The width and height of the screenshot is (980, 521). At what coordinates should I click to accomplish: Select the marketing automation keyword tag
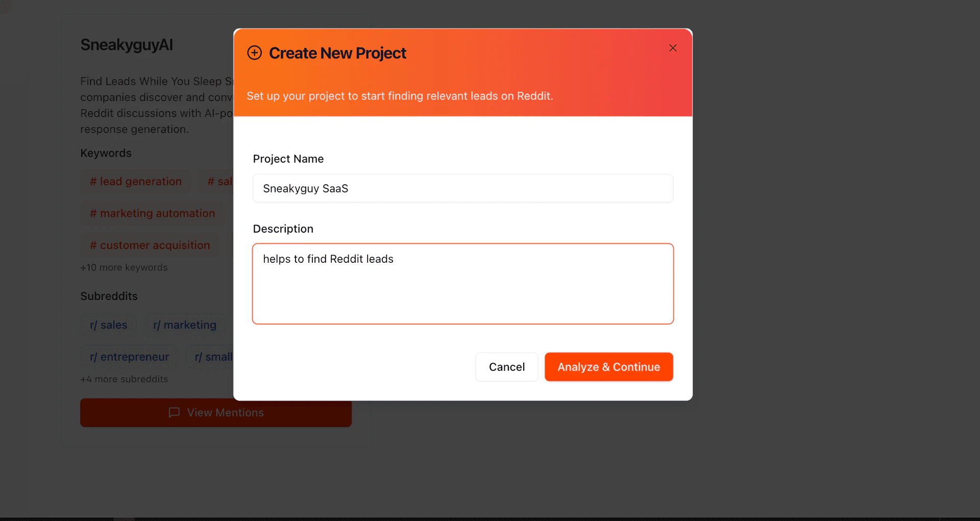(x=152, y=213)
